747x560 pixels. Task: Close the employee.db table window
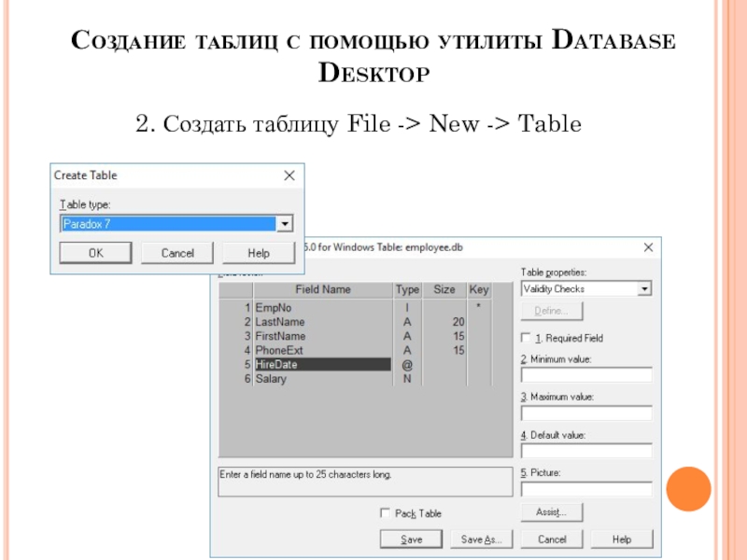[648, 247]
